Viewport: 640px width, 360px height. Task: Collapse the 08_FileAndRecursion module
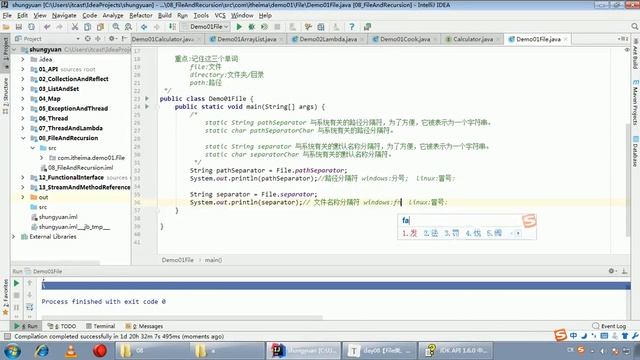click(x=23, y=138)
